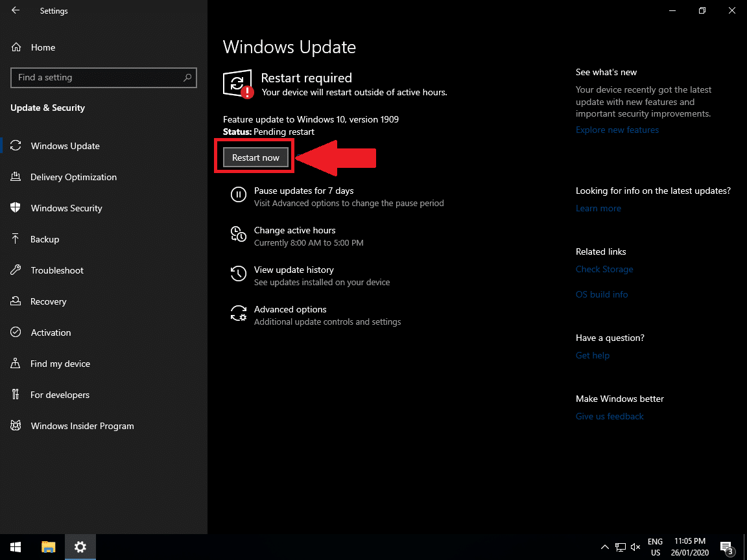This screenshot has height=560, width=747.
Task: Click the pause updates circle icon
Action: point(238,194)
